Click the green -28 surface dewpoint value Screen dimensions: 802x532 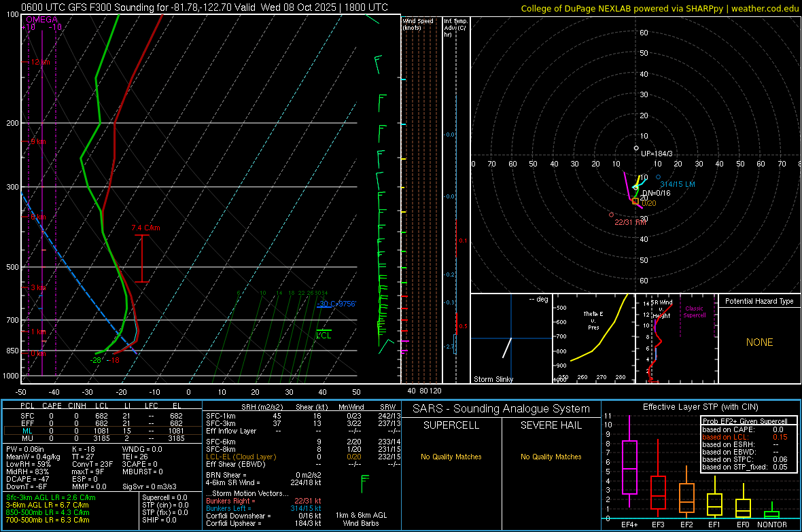[96, 360]
